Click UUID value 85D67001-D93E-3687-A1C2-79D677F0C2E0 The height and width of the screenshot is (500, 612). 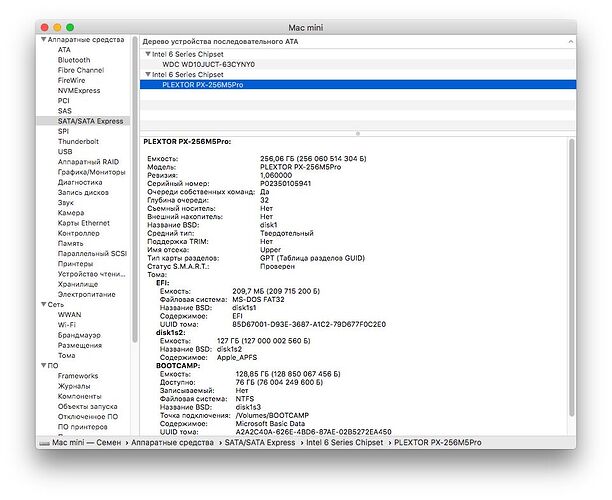309,324
